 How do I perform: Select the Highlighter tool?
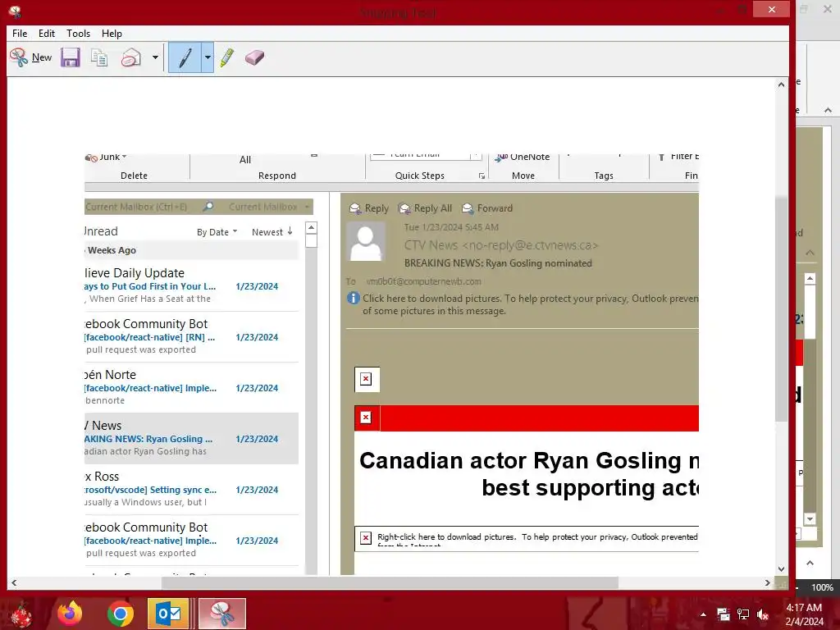point(227,57)
